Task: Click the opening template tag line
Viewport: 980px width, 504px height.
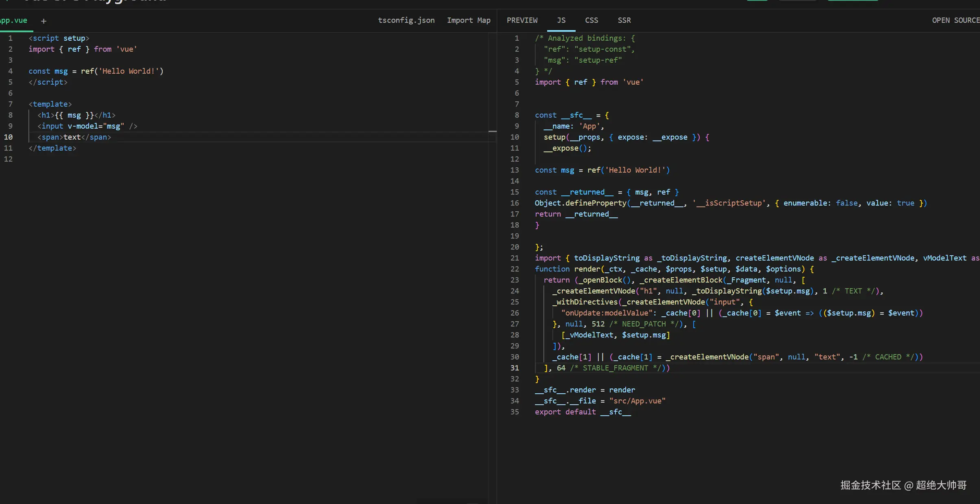Action: click(x=50, y=104)
